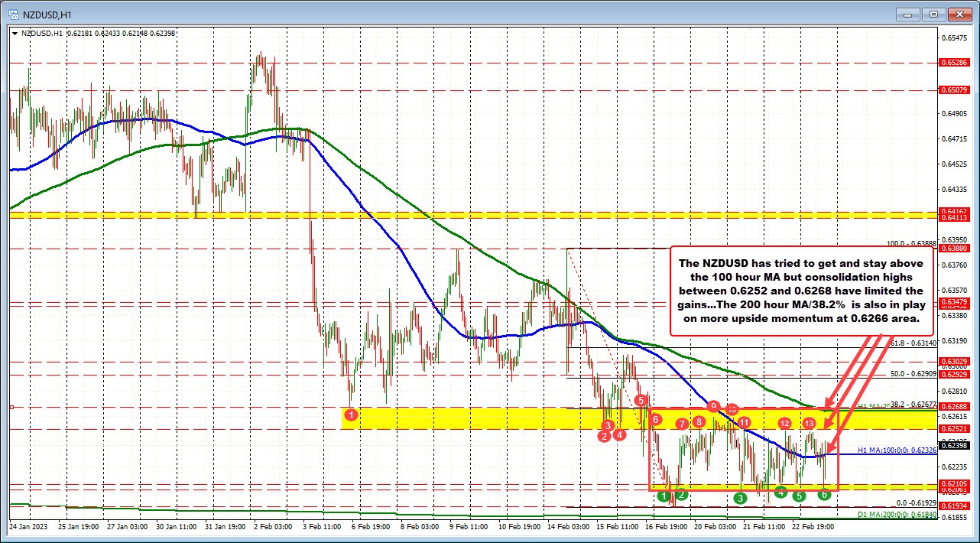Select the 0.62929 red price label

954,374
